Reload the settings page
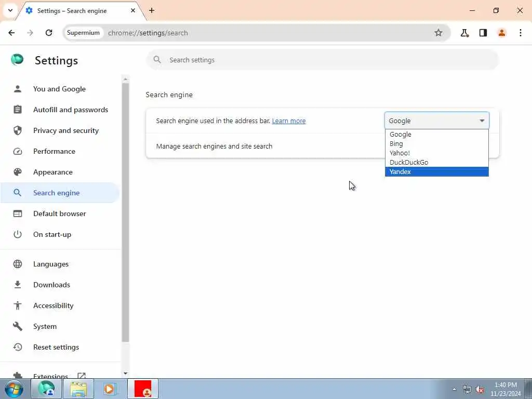 coord(49,33)
